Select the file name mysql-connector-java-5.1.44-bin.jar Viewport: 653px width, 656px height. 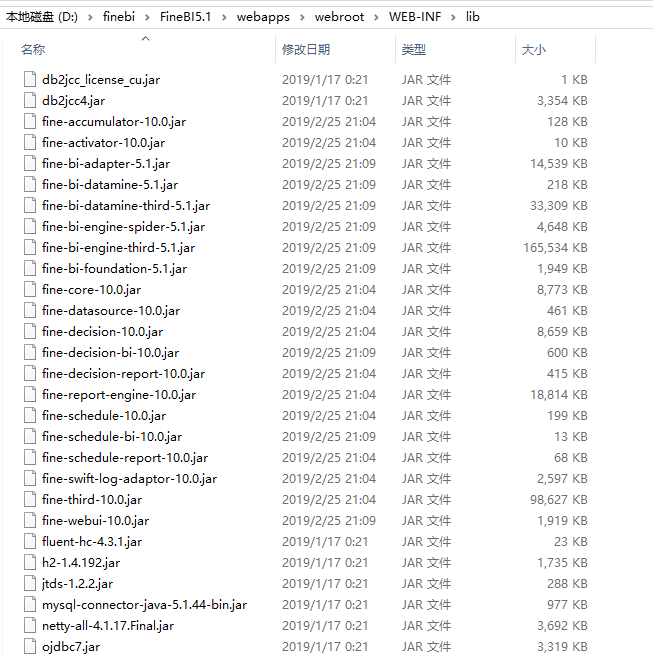144,604
